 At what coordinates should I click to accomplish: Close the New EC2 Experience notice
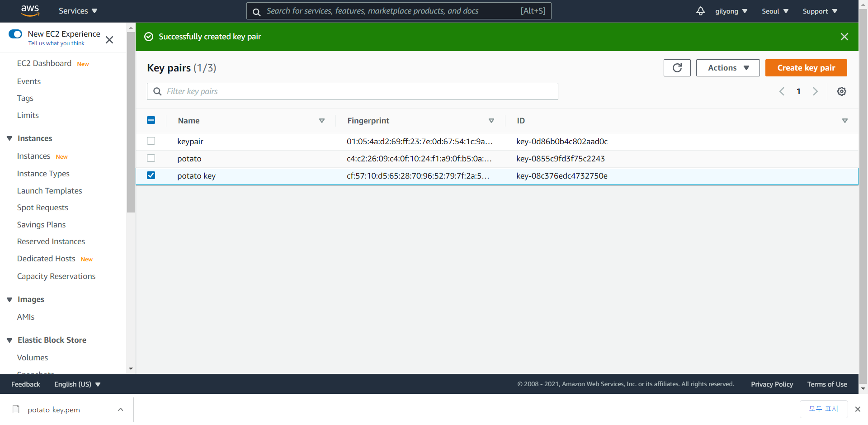(109, 40)
